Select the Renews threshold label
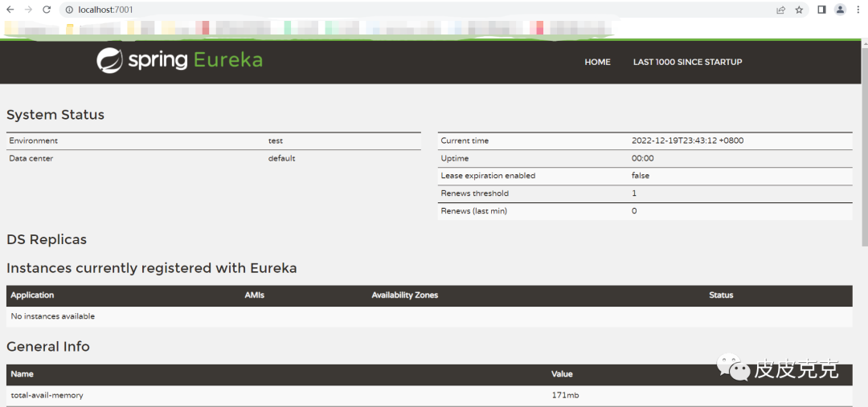Screen dimensions: 868x407 [474, 193]
